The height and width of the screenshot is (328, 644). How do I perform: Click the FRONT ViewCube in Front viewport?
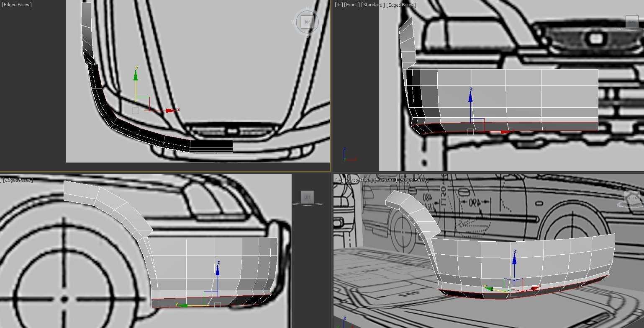(x=631, y=22)
